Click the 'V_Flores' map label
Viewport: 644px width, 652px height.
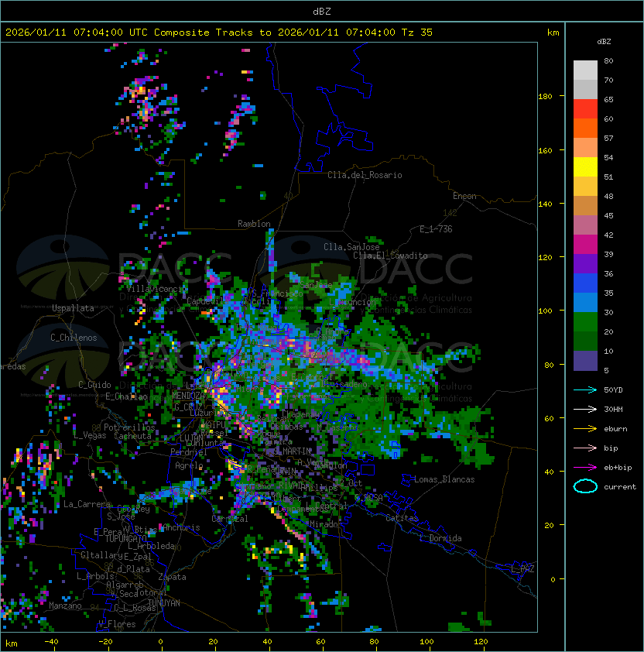(x=117, y=624)
